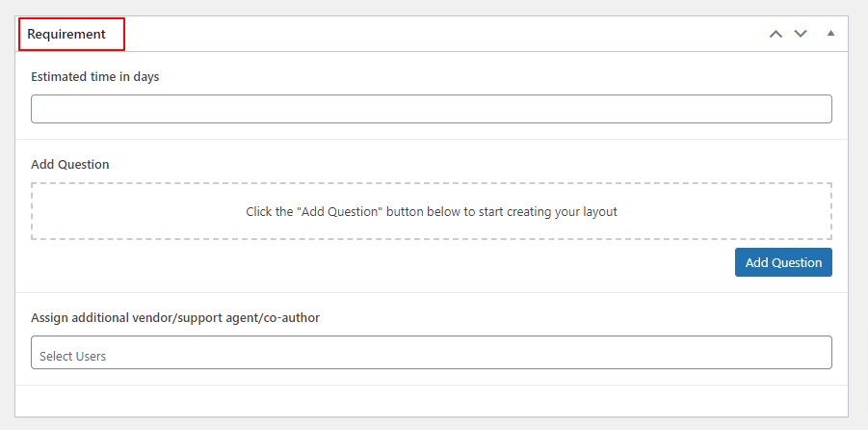Image resolution: width=868 pixels, height=430 pixels.
Task: Click the instruction text inside the dashed box
Action: pyautogui.click(x=431, y=211)
